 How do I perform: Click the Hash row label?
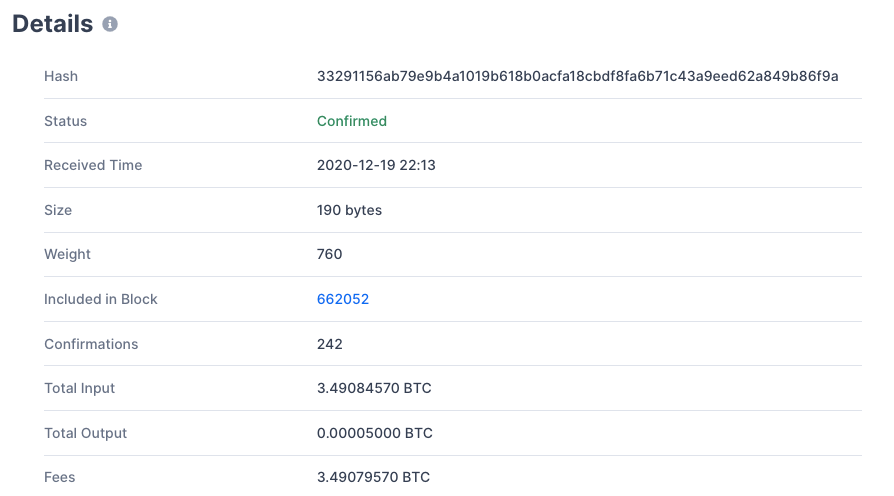pos(61,76)
